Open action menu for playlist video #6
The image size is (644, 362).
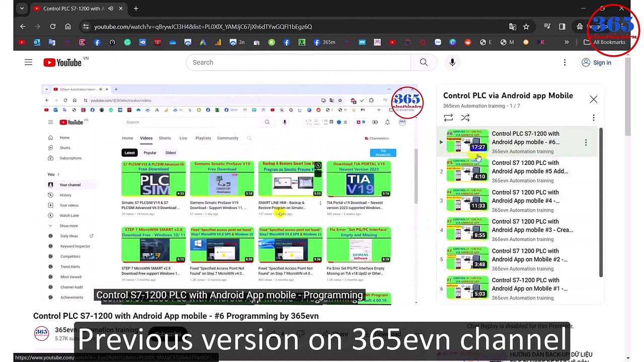click(x=586, y=143)
